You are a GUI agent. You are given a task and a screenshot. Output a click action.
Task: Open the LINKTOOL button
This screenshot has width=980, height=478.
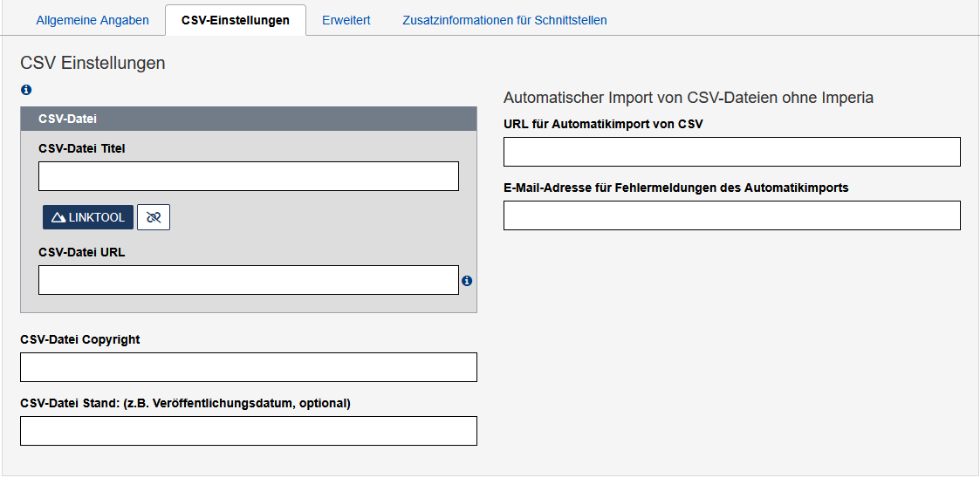point(88,217)
